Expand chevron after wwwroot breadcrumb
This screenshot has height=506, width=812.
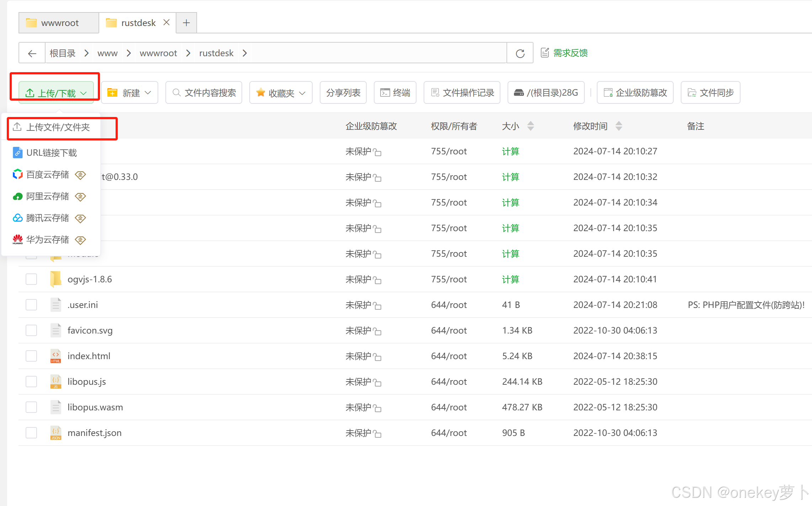pyautogui.click(x=188, y=53)
